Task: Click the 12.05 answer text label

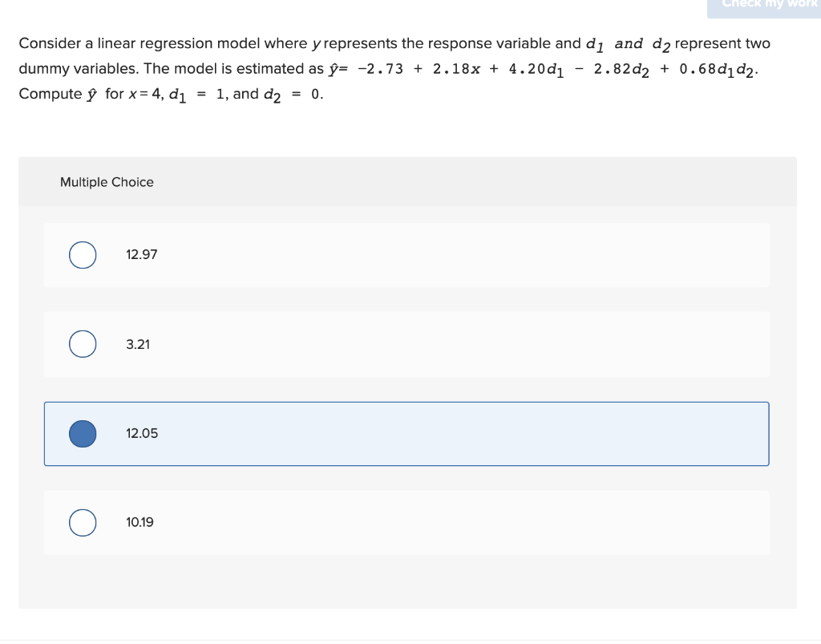Action: coord(141,433)
